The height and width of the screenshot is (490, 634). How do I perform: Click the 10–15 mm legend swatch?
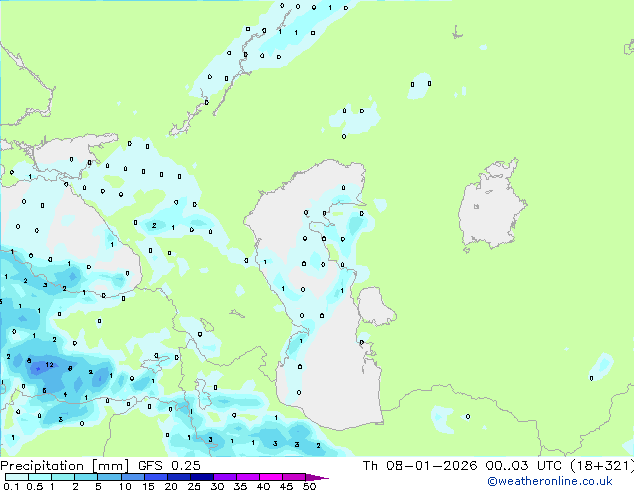pos(132,477)
